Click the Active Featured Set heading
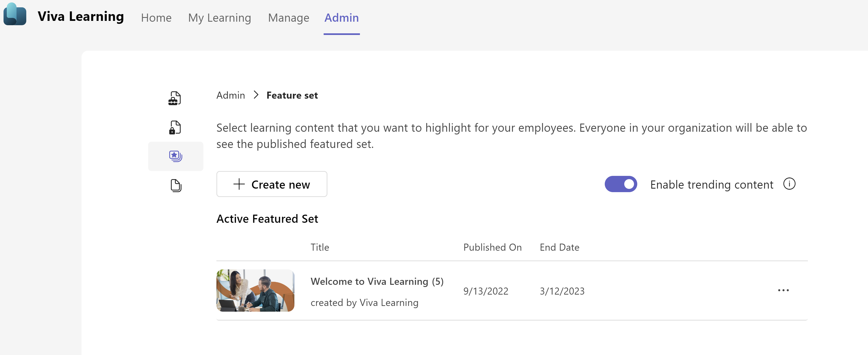The width and height of the screenshot is (868, 355). point(267,219)
